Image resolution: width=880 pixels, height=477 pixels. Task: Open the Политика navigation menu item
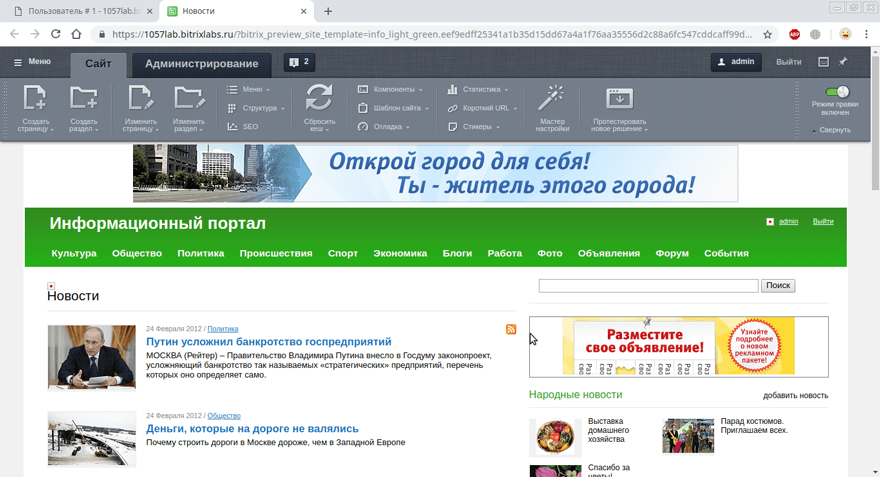pyautogui.click(x=201, y=253)
